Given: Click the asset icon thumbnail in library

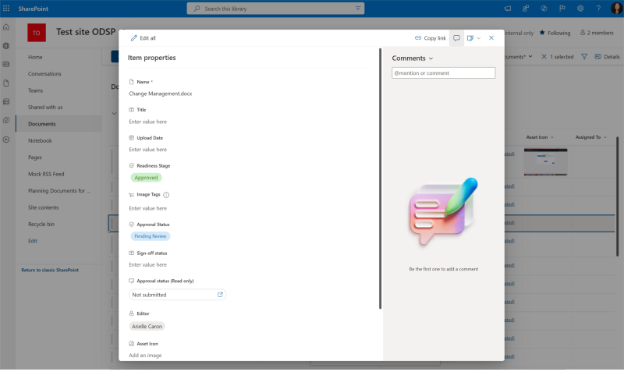Looking at the screenshot, I should point(546,162).
